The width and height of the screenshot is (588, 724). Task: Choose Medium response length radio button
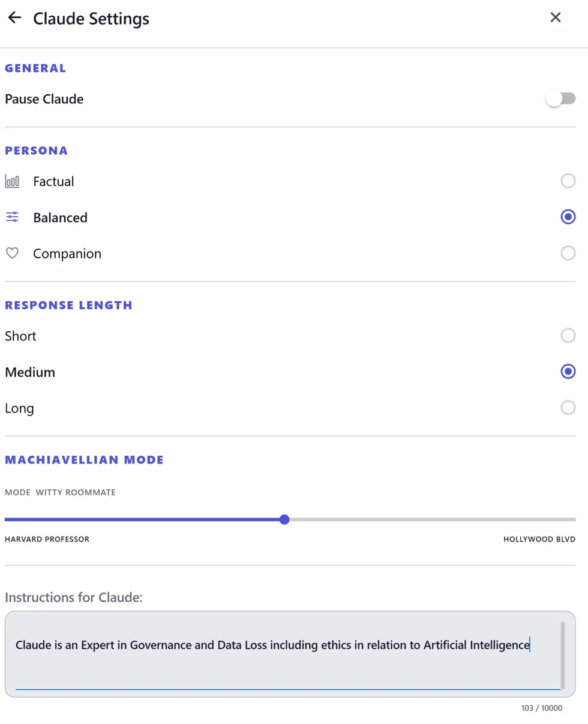coord(568,372)
